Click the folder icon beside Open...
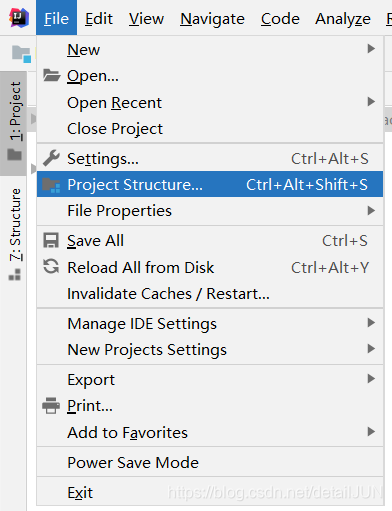The width and height of the screenshot is (392, 511). 51,76
